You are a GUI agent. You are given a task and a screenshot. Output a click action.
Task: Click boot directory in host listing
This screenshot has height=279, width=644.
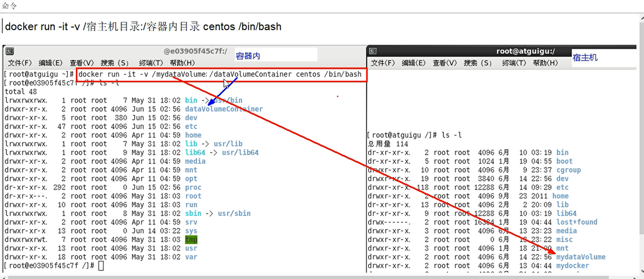pos(564,161)
